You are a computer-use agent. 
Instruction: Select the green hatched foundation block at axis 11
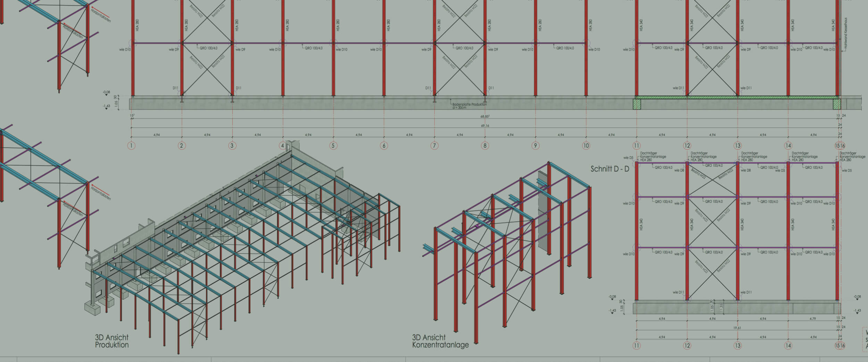point(636,104)
